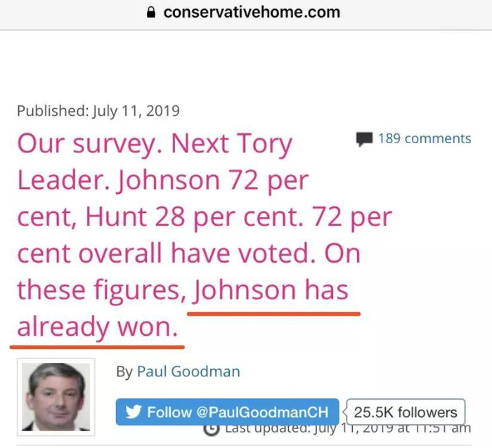Open the Paul Goodman author link
Viewport: 492px width, 448px height.
click(188, 371)
